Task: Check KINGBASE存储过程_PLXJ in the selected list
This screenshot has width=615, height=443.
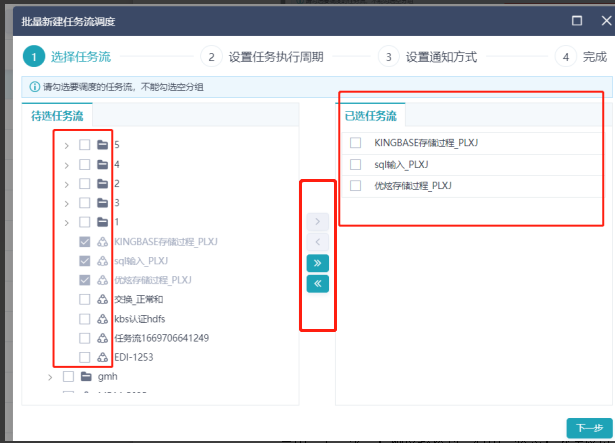Action: pyautogui.click(x=355, y=143)
